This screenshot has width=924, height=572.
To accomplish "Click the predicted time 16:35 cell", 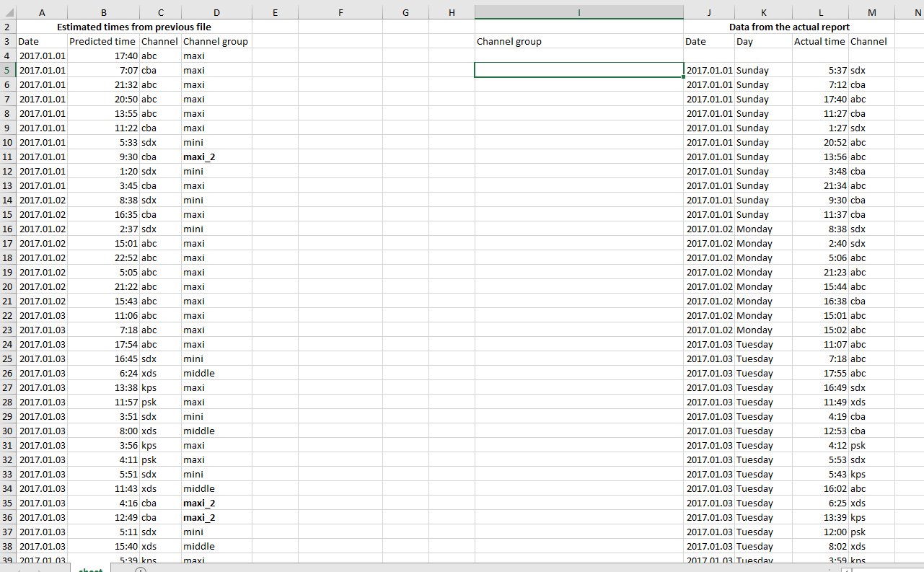I will 104,214.
